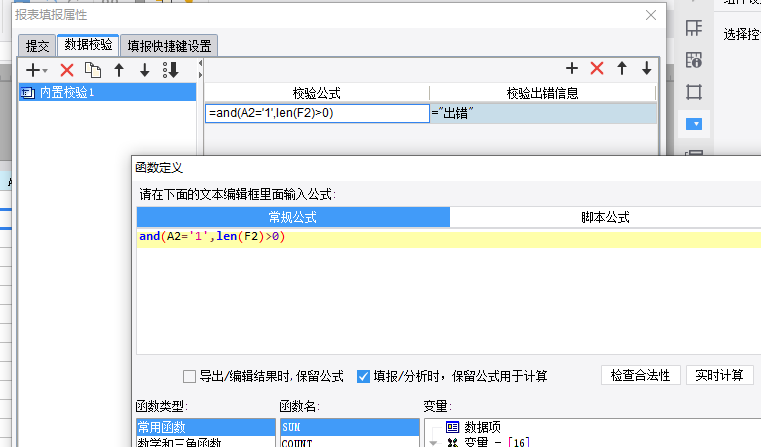Delete the selected validation in the left list
The width and height of the screenshot is (761, 447).
coord(67,70)
